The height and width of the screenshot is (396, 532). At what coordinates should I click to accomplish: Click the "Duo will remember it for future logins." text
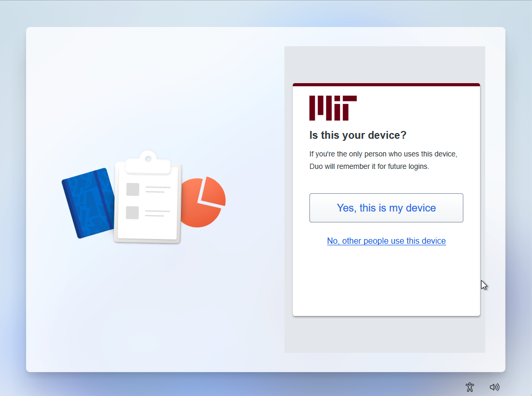[x=369, y=166]
